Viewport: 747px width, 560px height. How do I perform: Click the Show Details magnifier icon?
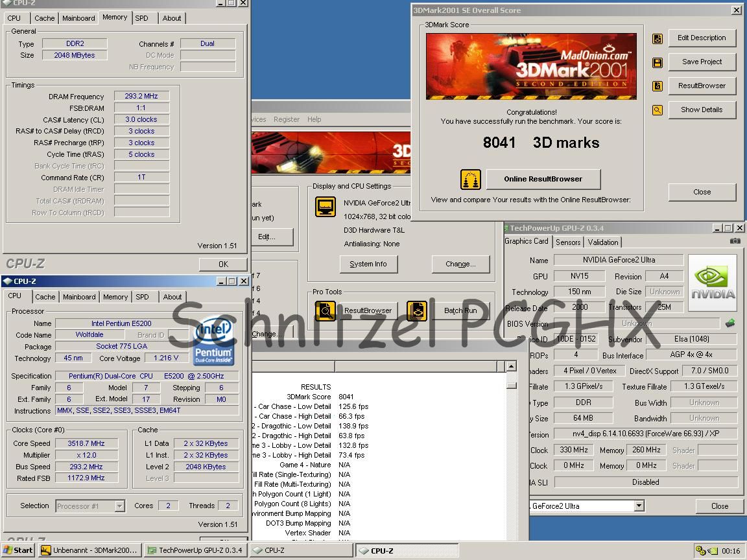(658, 110)
